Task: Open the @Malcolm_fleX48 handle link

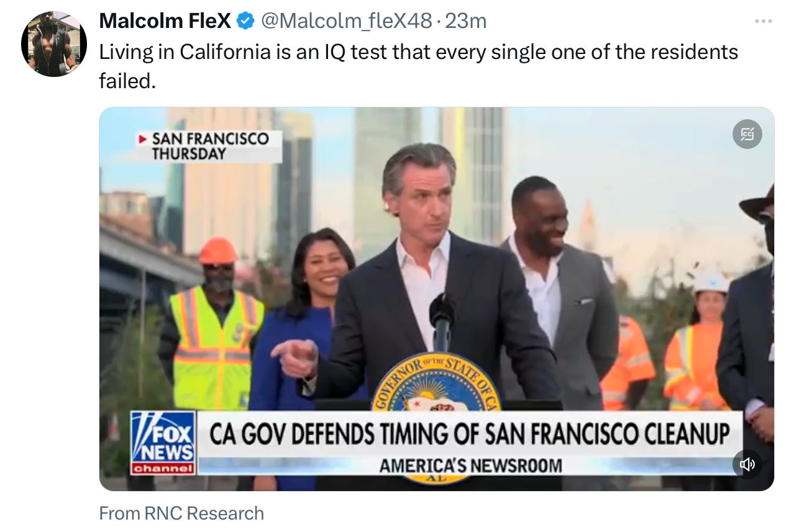Action: pos(345,21)
